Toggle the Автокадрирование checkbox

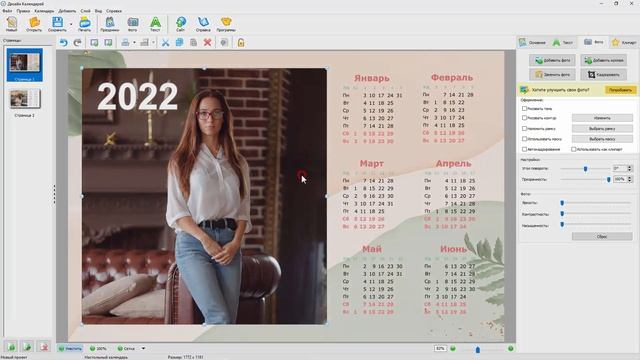tap(524, 149)
